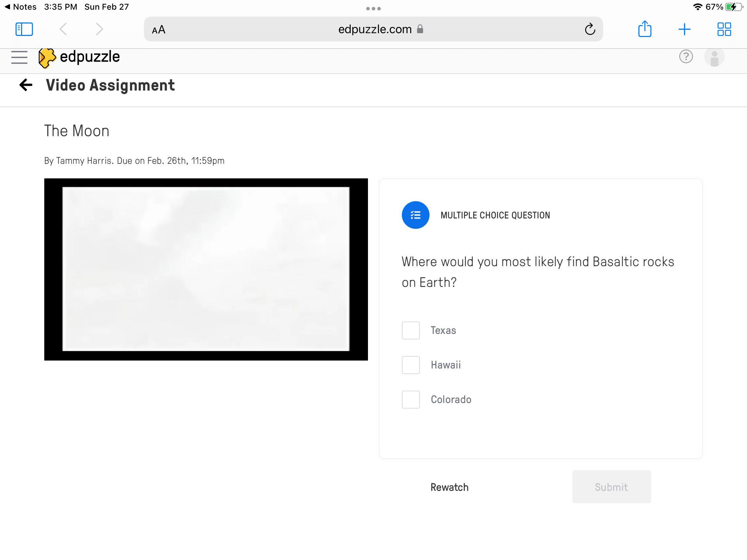Open the help question mark icon
747x560 pixels.
click(686, 57)
